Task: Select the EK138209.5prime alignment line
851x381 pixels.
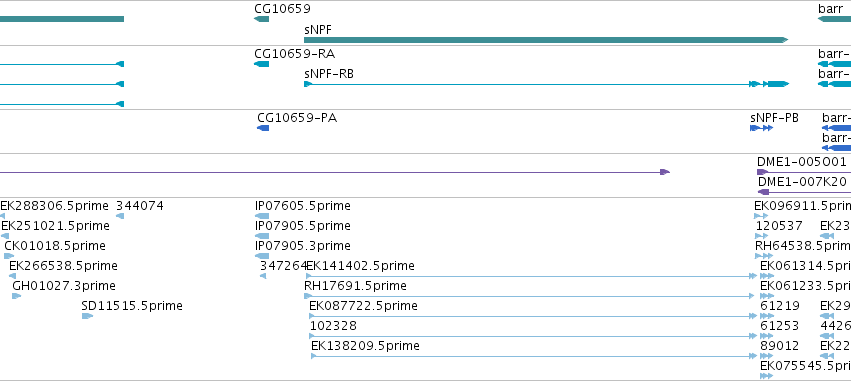Action: click(x=534, y=356)
